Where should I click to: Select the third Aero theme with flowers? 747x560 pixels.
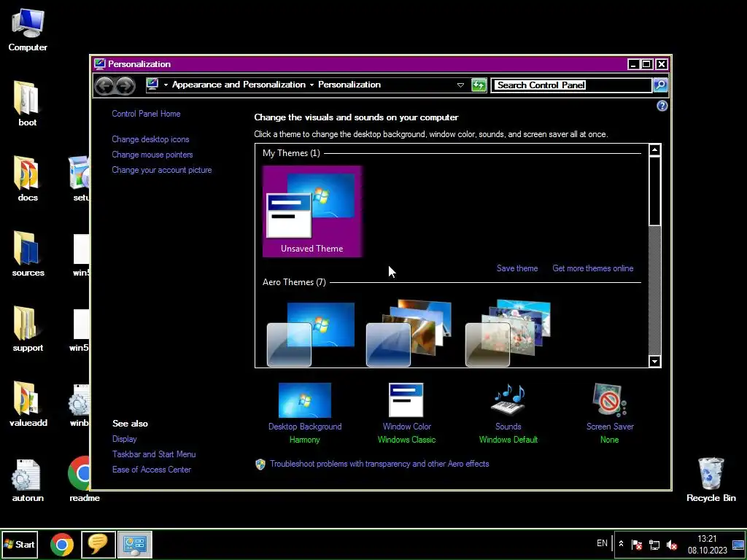[x=508, y=333]
